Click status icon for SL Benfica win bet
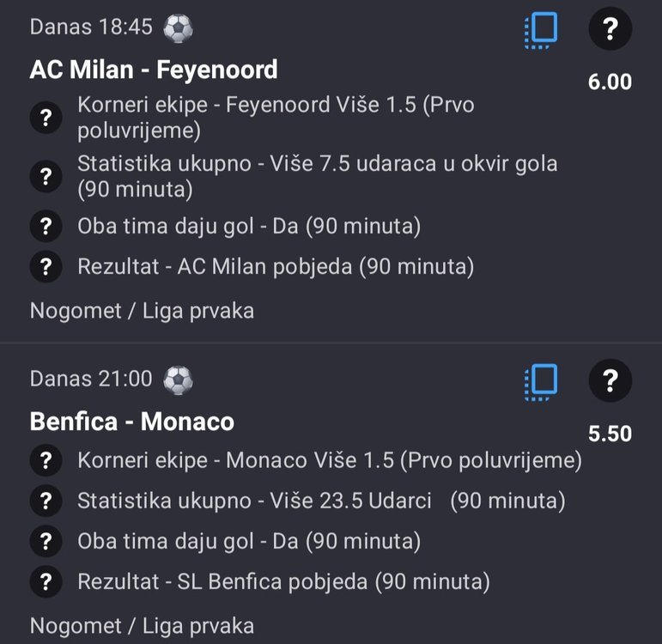This screenshot has height=644, width=662. 46,582
